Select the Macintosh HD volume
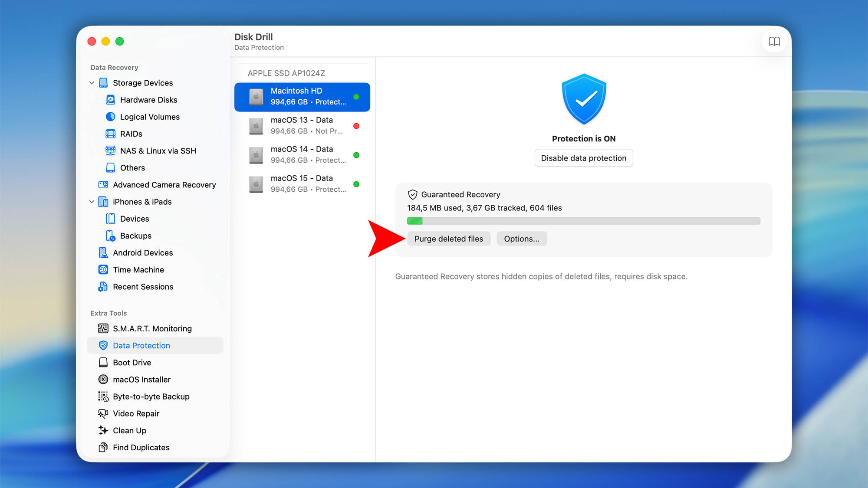This screenshot has height=488, width=868. tap(302, 97)
